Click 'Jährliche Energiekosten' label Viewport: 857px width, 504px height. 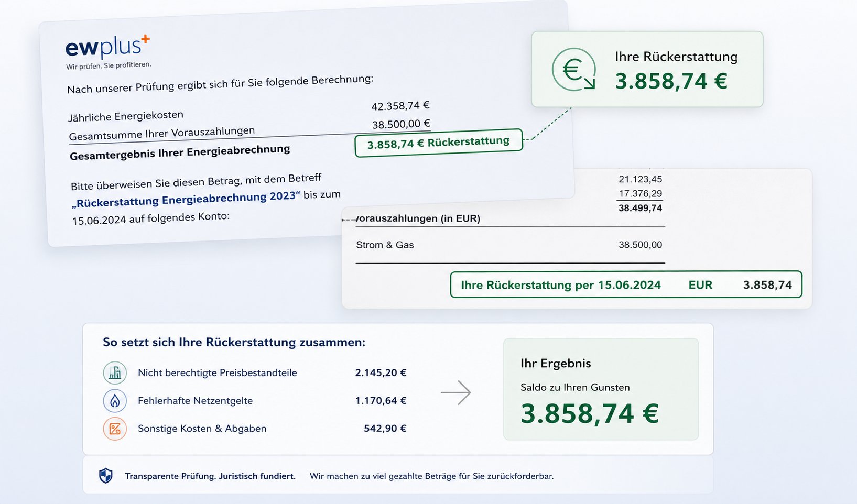pyautogui.click(x=126, y=116)
